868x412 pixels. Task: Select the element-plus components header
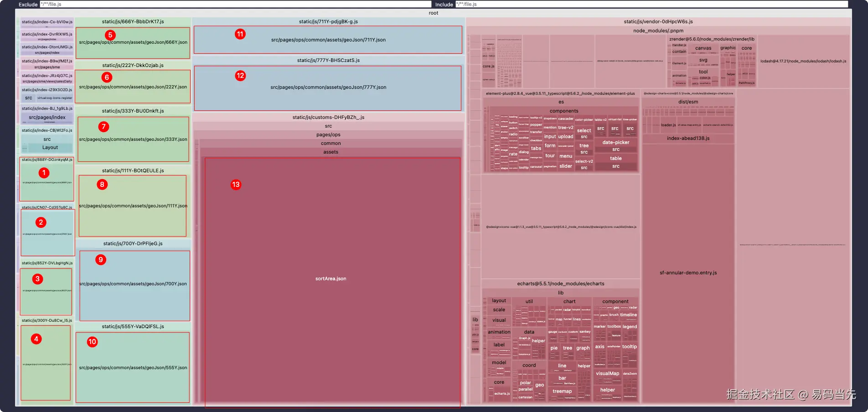click(x=564, y=111)
